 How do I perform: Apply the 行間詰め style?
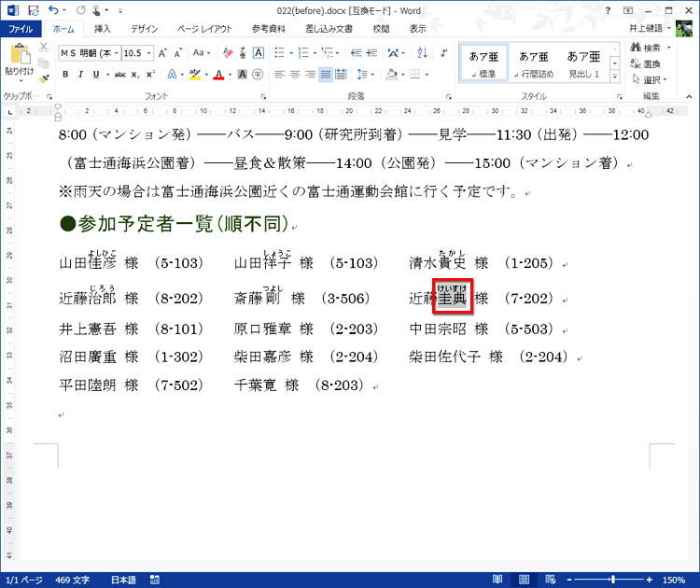click(534, 63)
